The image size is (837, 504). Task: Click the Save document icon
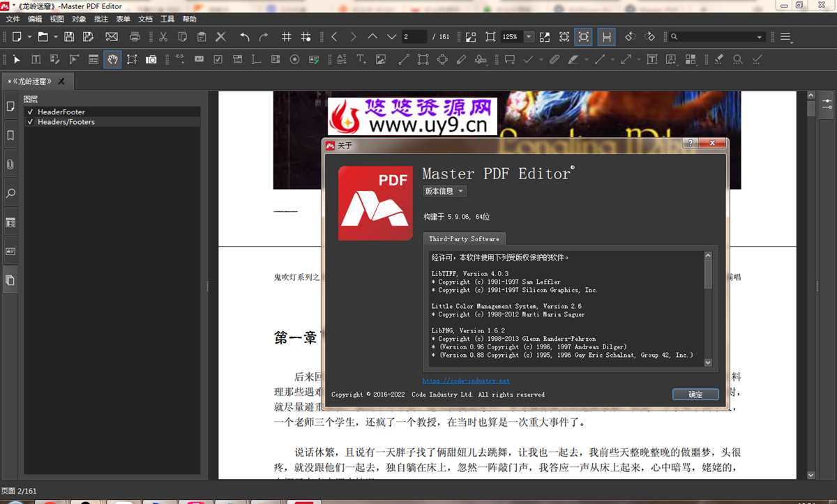click(69, 37)
